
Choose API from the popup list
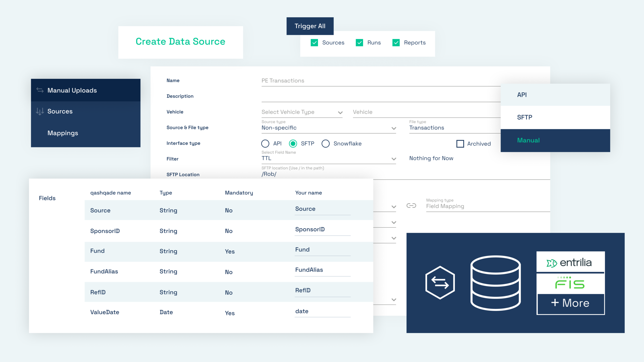coord(555,95)
